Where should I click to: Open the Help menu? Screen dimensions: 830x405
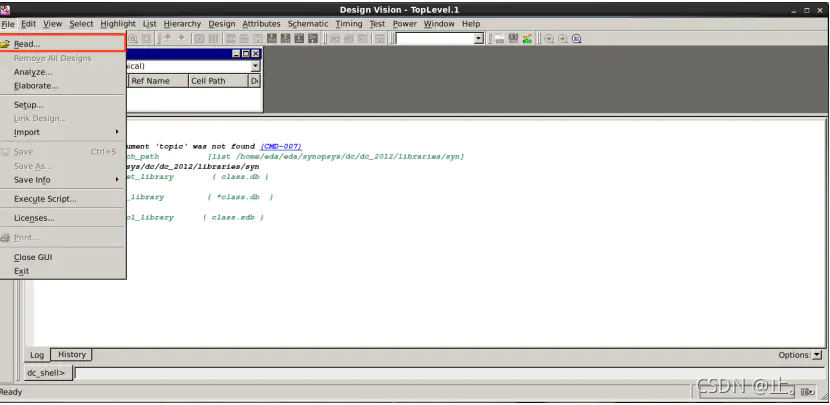point(471,24)
